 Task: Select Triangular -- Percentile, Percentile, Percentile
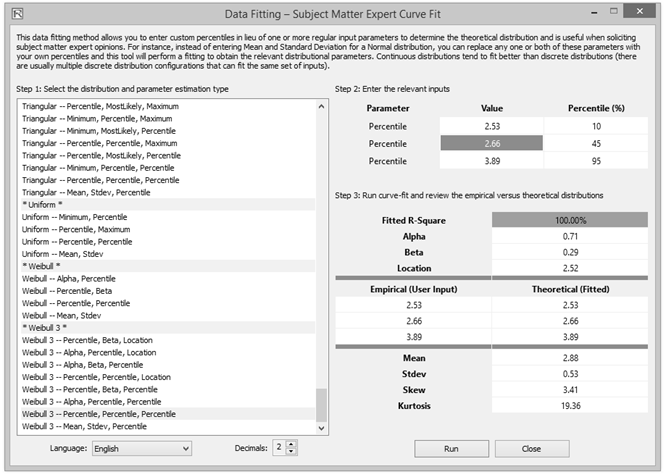[168, 180]
